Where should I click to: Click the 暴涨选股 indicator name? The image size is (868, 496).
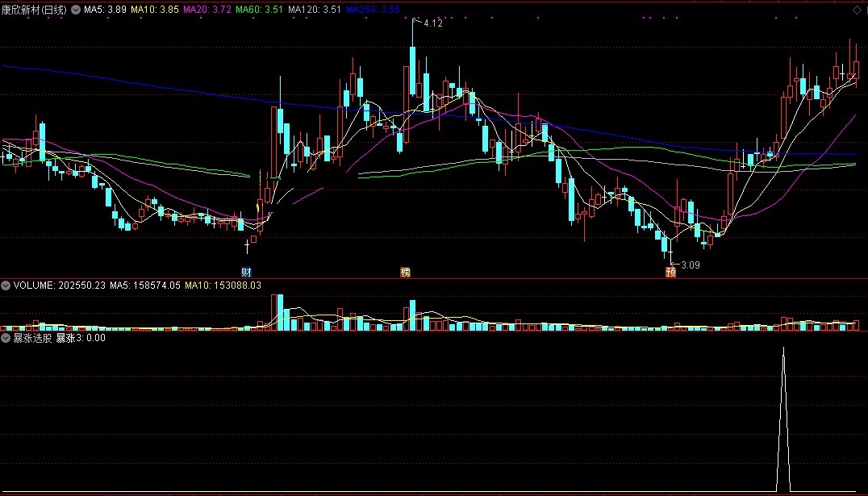pyautogui.click(x=32, y=338)
